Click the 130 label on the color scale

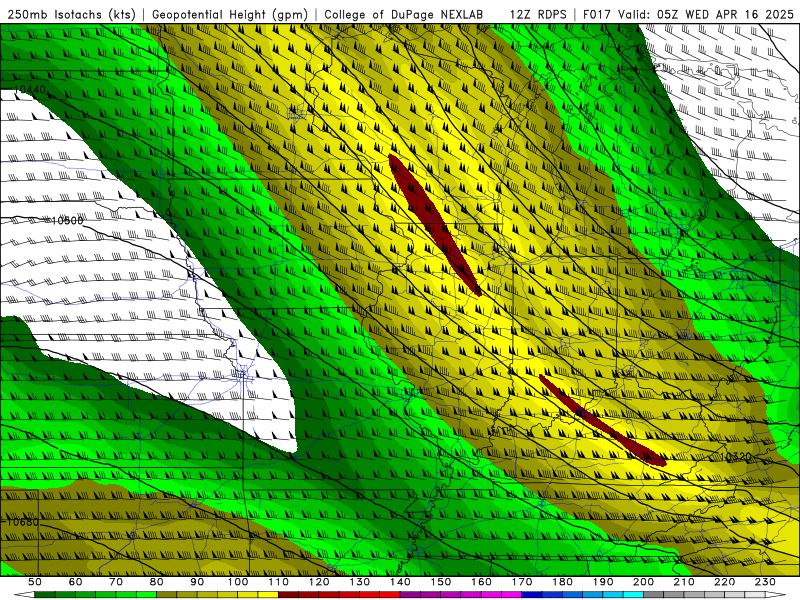coord(360,582)
